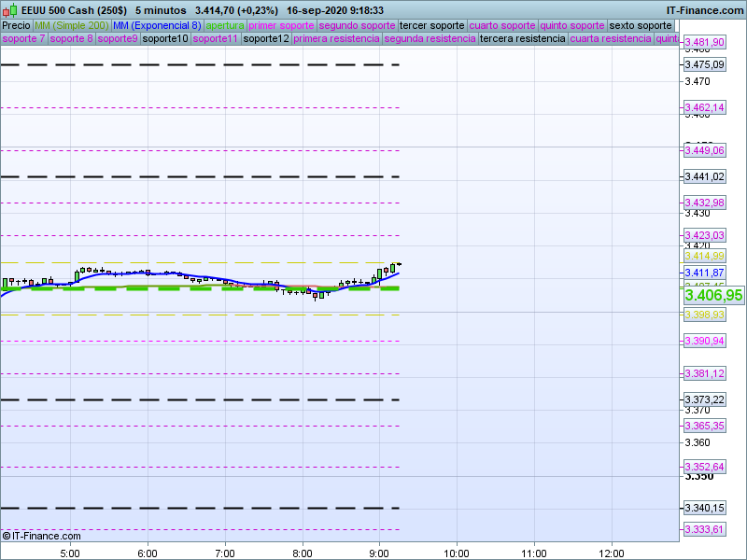
Task: Click the yellow 3.414,99 price tag
Action: click(704, 256)
